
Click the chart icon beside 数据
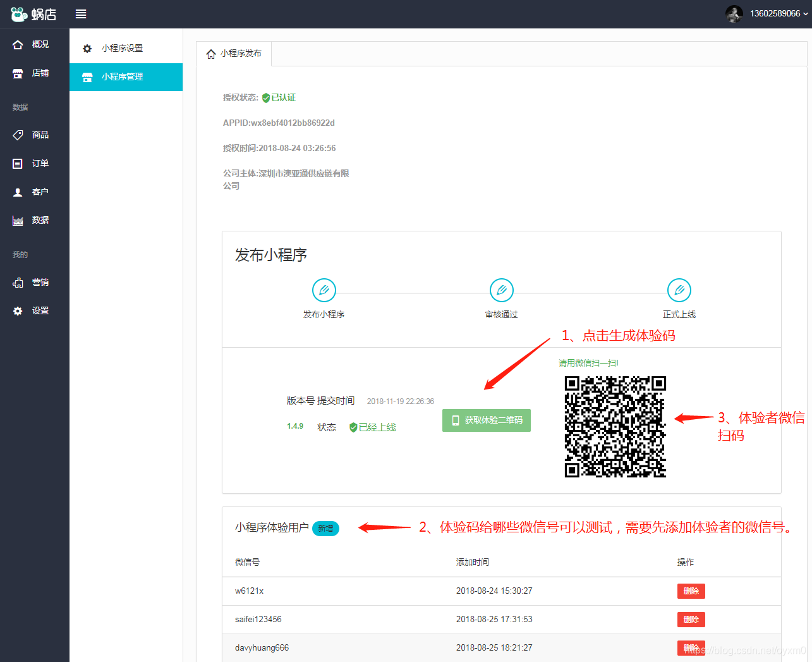tap(18, 221)
